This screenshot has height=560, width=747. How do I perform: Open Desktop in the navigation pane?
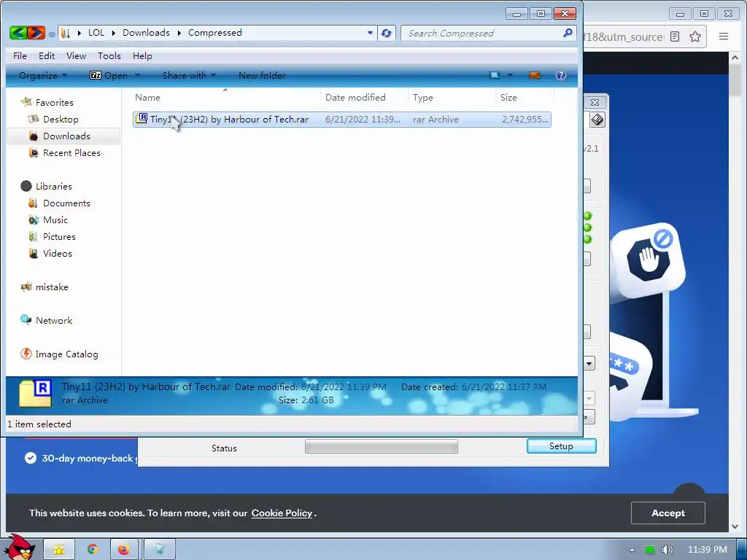coord(61,120)
